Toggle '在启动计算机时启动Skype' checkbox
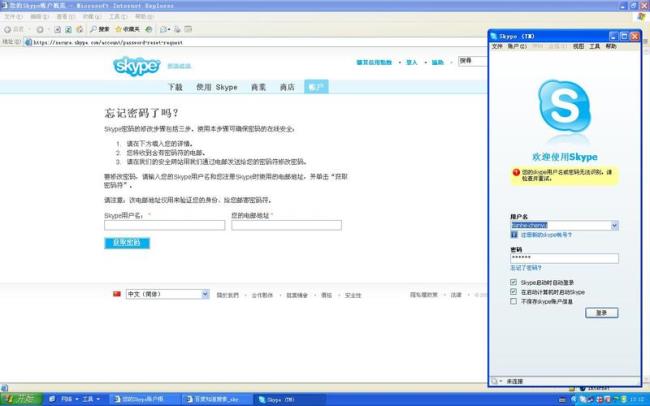This screenshot has height=406, width=650. tap(514, 292)
